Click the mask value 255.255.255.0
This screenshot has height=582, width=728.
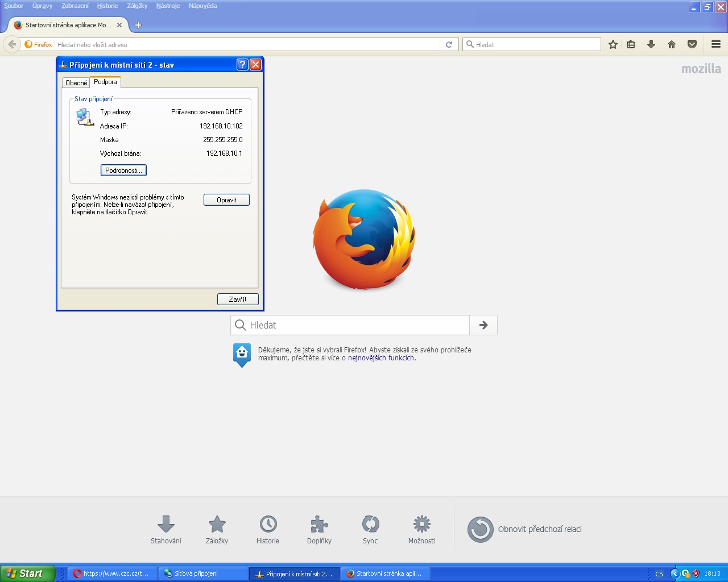(223, 140)
